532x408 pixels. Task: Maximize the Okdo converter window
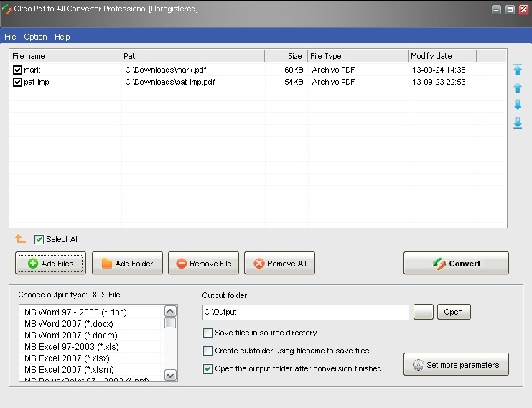pos(510,9)
